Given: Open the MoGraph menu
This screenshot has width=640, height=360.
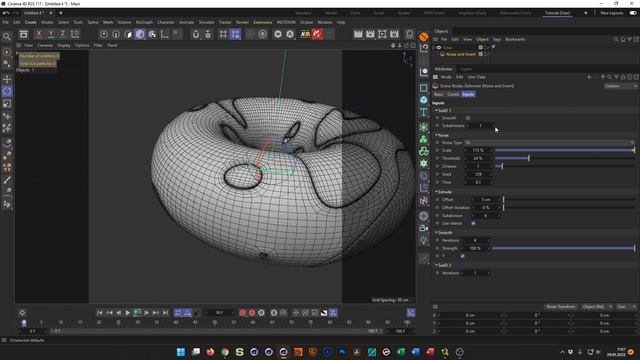Looking at the screenshot, I should pyautogui.click(x=144, y=22).
